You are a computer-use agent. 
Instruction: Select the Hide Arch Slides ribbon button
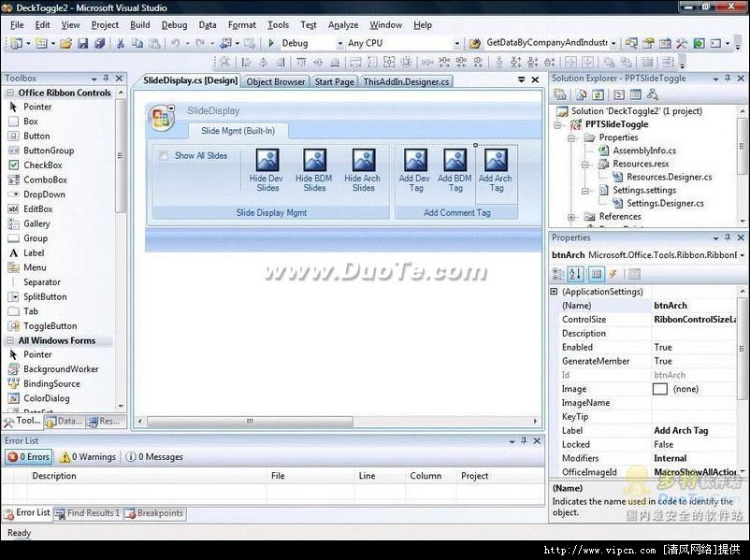tap(363, 170)
